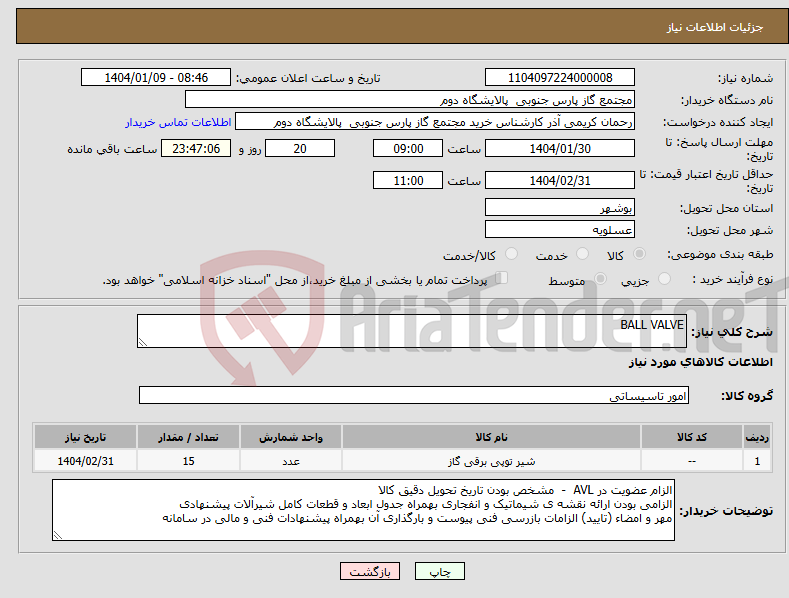Select the کالا/خدمت radio button
The image size is (789, 598).
(x=511, y=254)
